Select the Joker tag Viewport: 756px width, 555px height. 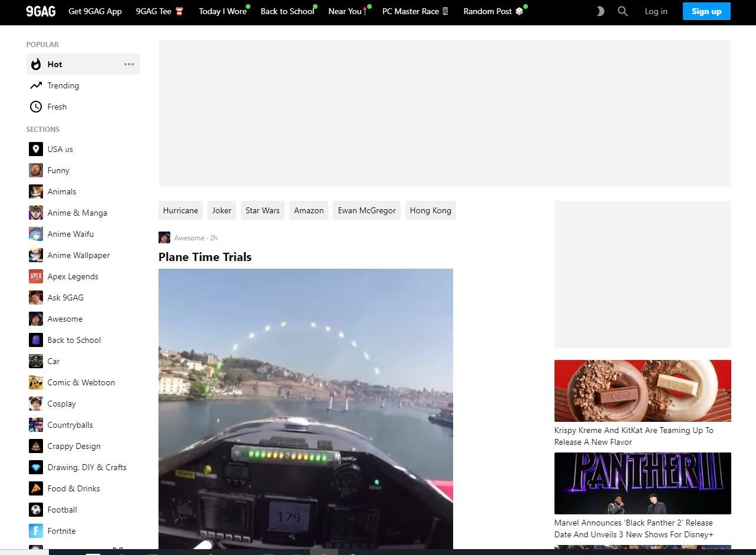[222, 210]
